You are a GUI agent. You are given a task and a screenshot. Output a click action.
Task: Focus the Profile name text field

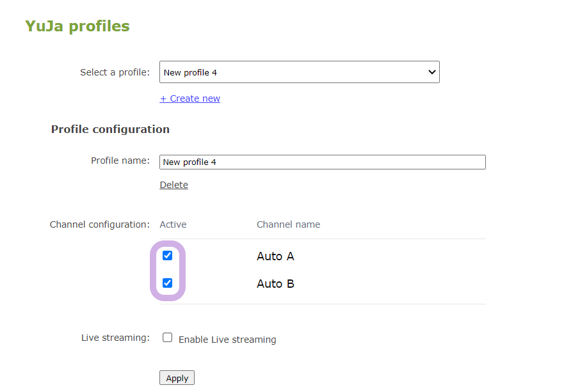point(322,162)
